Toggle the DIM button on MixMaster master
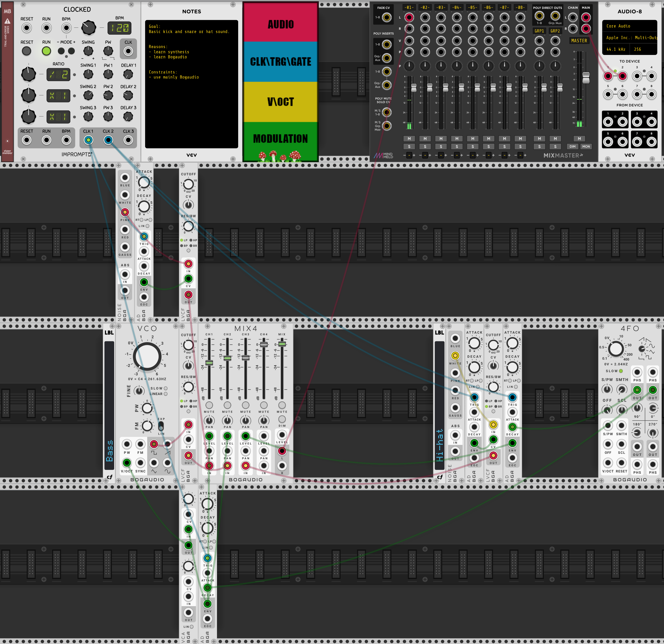 tap(573, 147)
